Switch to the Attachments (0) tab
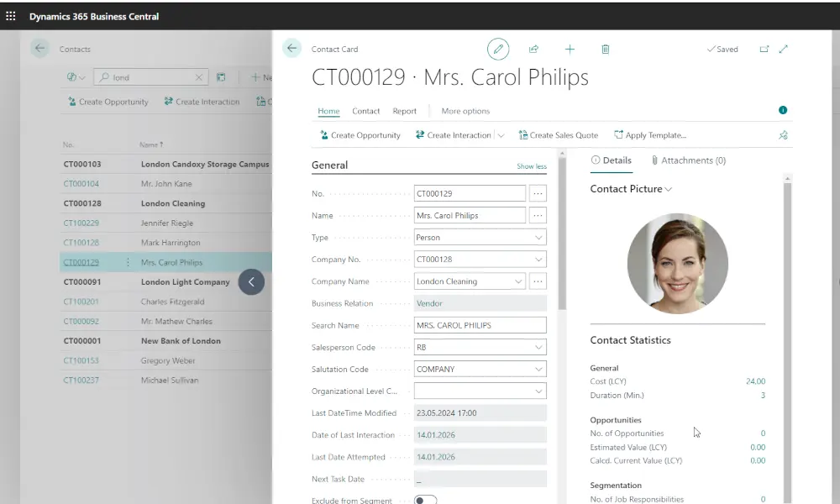The height and width of the screenshot is (504, 840). pyautogui.click(x=689, y=160)
